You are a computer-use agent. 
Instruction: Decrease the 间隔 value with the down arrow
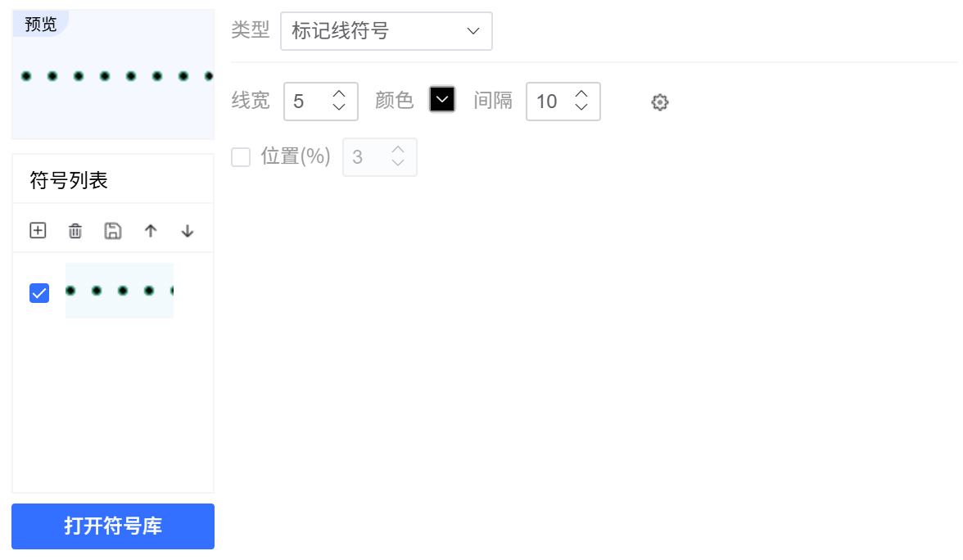tap(581, 108)
